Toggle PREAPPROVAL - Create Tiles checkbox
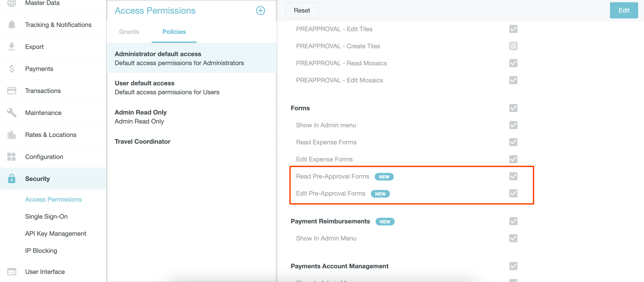644x282 pixels. point(513,46)
